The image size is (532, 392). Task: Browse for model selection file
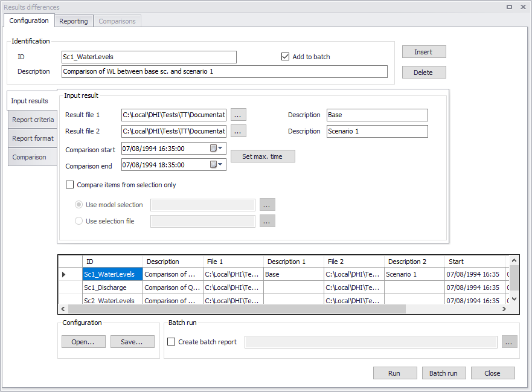(268, 205)
